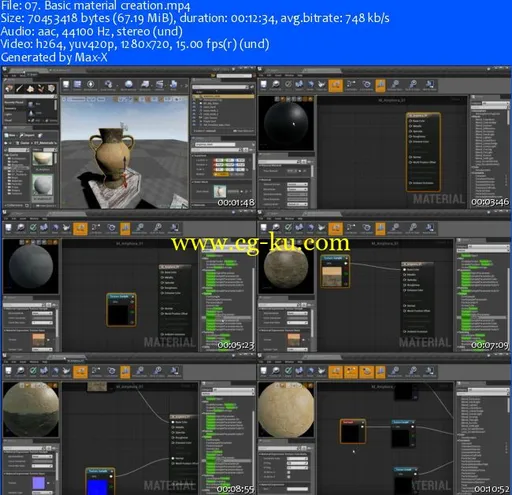Toggle UnMirror V checkbox in 00:10:52 frame
Image resolution: width=512 pixels, height=495 pixels.
pyautogui.click(x=289, y=477)
